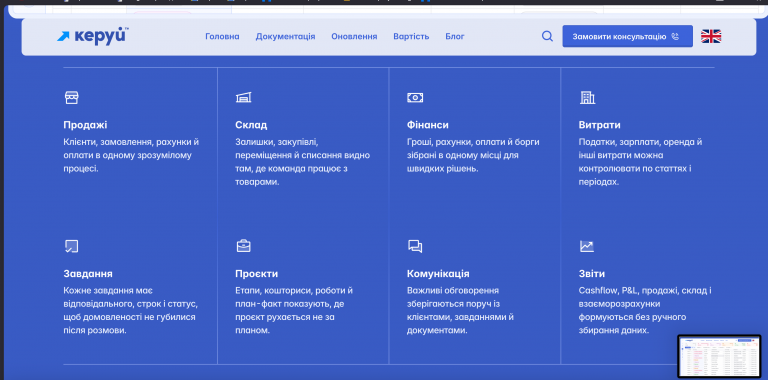Screen dimensions: 768x380
Task: Select the Комунікація heading
Action: pyautogui.click(x=438, y=274)
